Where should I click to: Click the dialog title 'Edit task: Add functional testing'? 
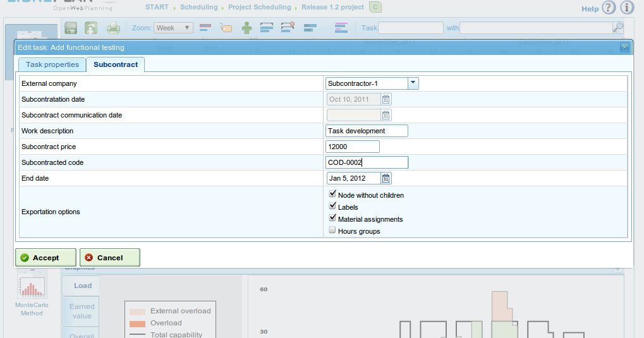71,47
